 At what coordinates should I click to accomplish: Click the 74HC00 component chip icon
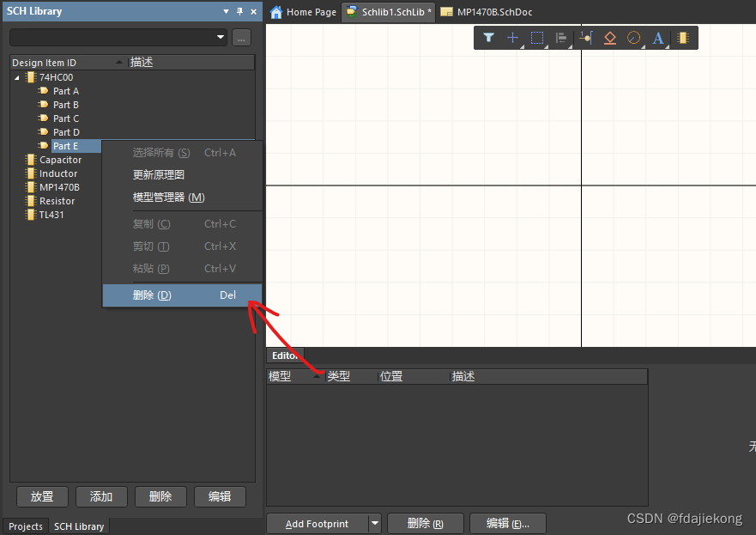click(x=31, y=77)
